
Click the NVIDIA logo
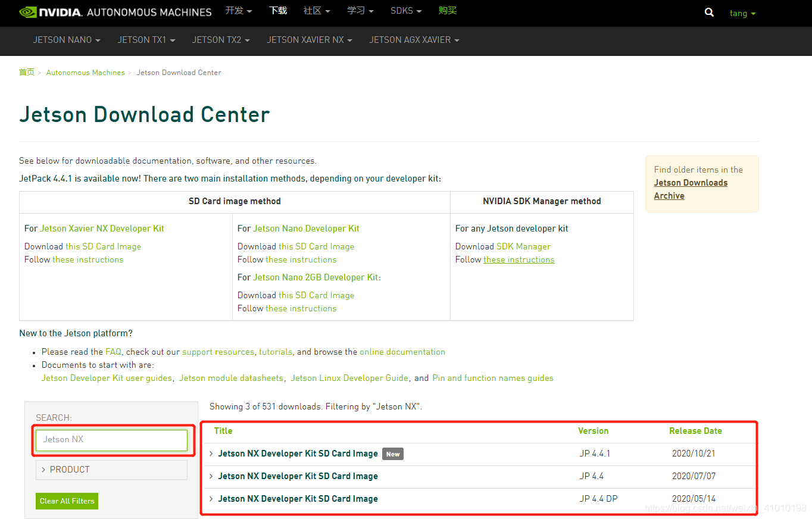coord(50,12)
